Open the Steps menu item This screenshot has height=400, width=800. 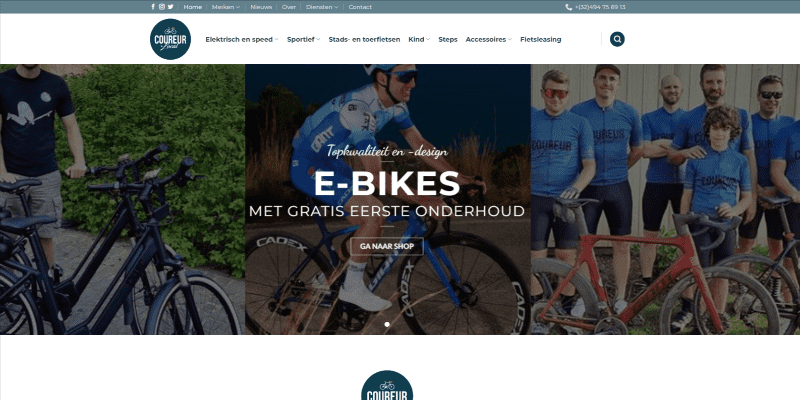pyautogui.click(x=448, y=39)
